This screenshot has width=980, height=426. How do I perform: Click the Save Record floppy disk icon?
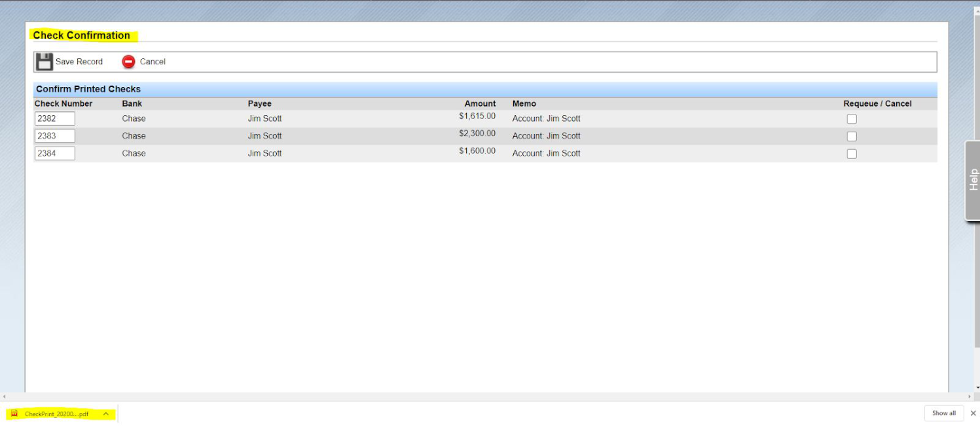click(44, 62)
